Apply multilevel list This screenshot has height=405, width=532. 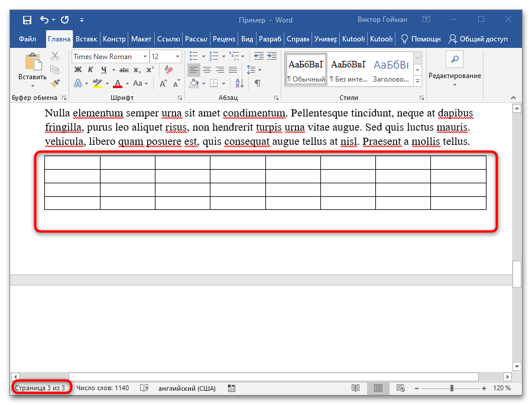click(x=233, y=56)
